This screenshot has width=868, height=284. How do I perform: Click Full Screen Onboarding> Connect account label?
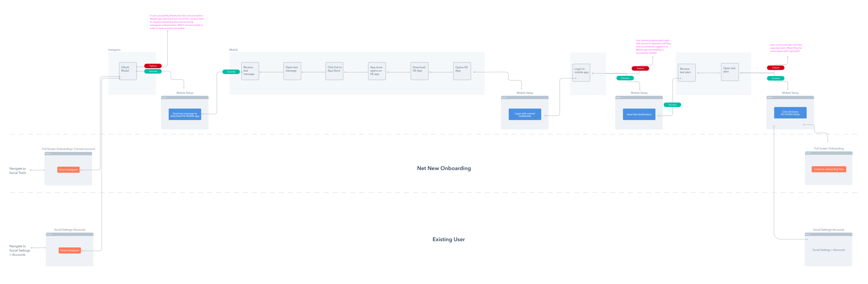[x=68, y=149]
